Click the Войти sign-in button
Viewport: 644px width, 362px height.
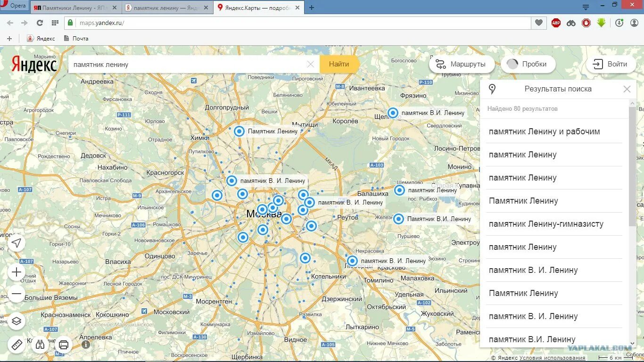611,64
